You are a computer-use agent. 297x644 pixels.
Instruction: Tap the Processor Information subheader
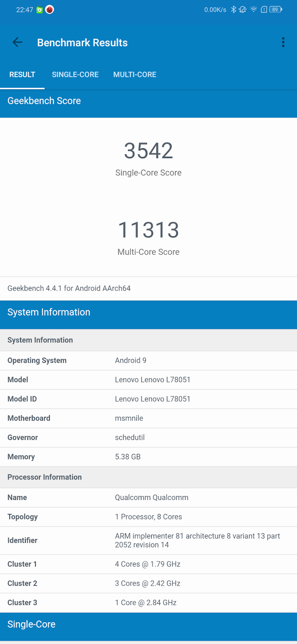point(148,477)
